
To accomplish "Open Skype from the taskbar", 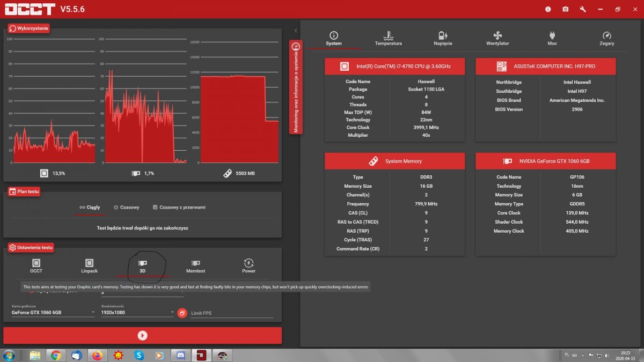I will click(139, 355).
